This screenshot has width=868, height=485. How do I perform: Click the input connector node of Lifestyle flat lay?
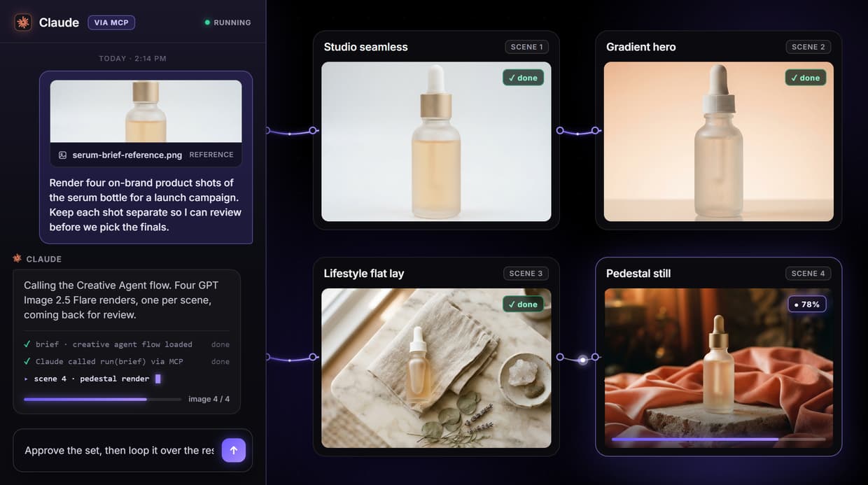[313, 357]
